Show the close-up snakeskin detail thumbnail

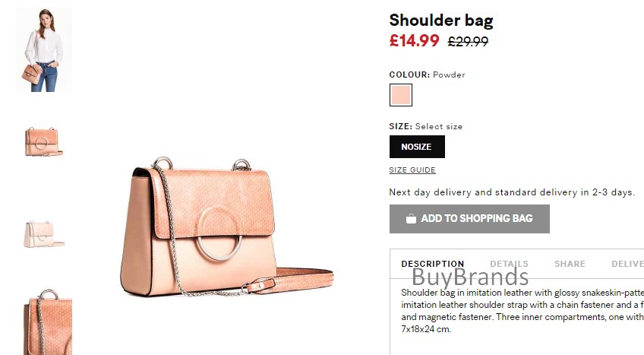tap(48, 322)
